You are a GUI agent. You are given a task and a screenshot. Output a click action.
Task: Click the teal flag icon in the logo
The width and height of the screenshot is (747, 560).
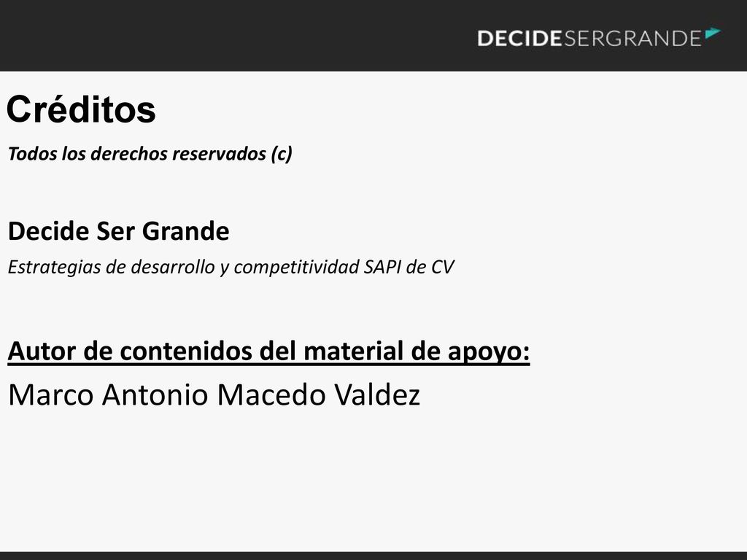coord(713,33)
